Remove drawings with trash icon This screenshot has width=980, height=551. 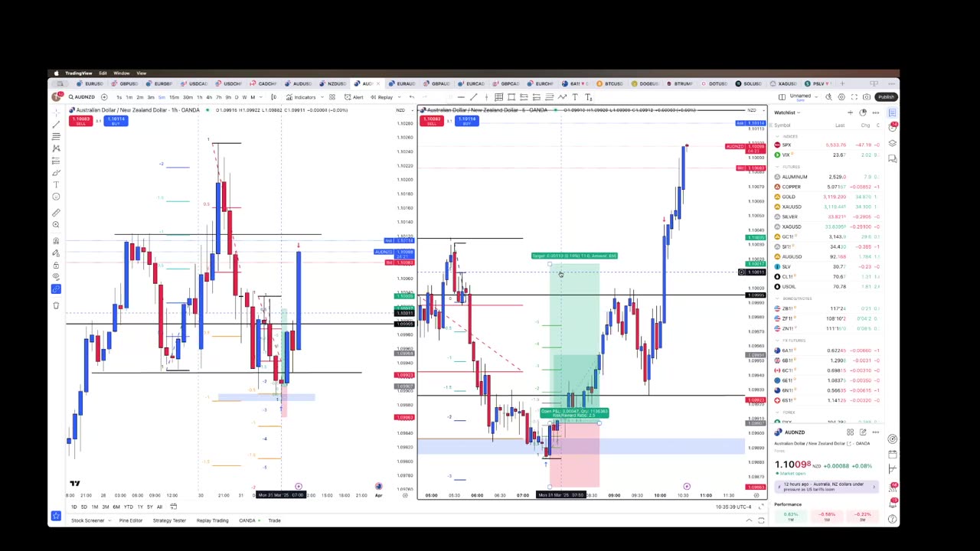pyautogui.click(x=56, y=305)
